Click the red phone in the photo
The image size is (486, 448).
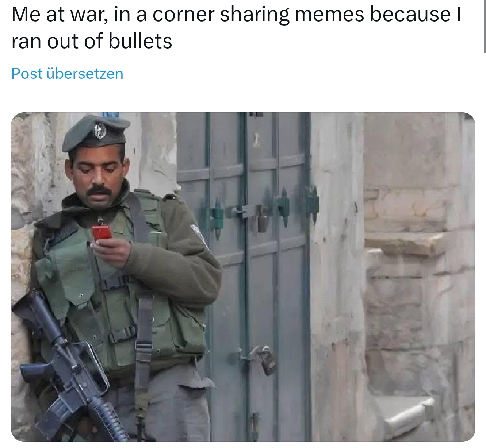102,233
